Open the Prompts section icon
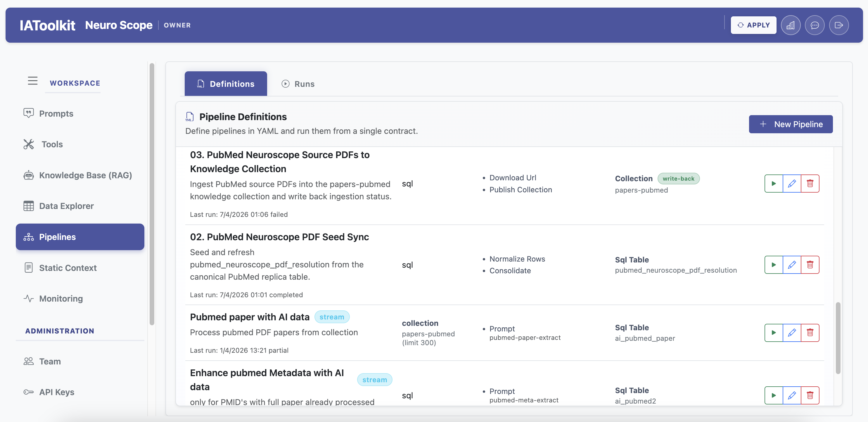 [x=29, y=113]
